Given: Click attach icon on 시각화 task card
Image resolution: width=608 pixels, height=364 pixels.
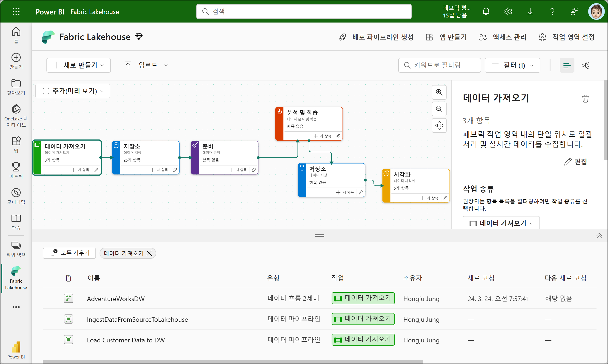Looking at the screenshot, I should 445,198.
